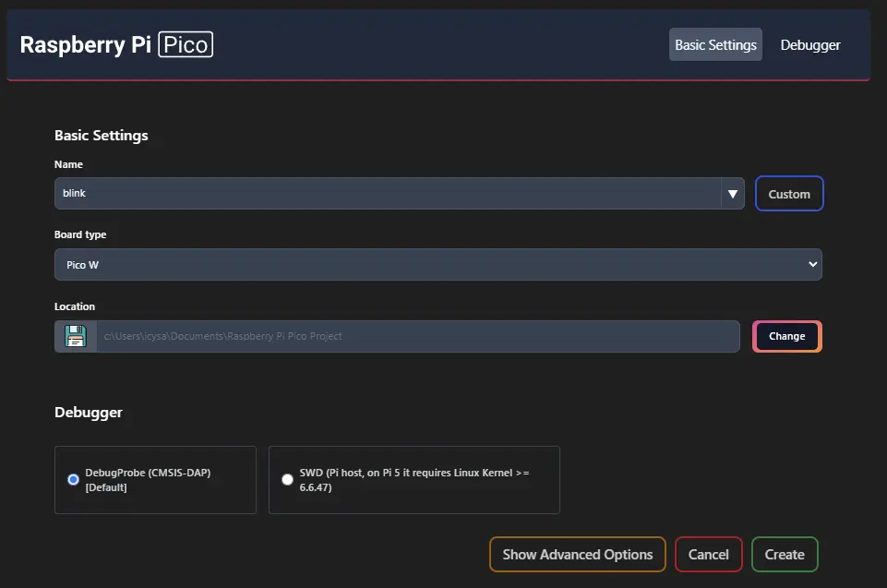This screenshot has width=887, height=588.
Task: Click the Location path field
Action: (x=418, y=336)
